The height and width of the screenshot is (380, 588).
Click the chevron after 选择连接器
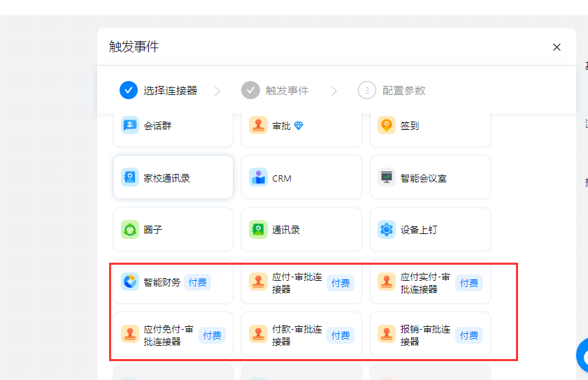[217, 91]
